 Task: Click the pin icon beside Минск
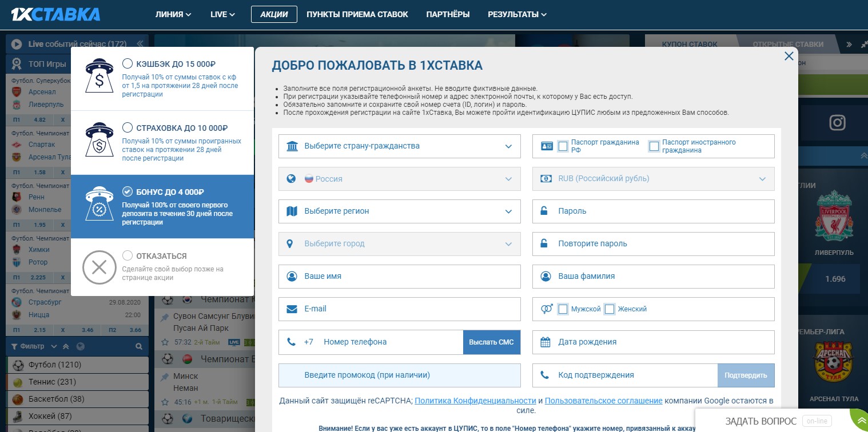click(x=165, y=377)
